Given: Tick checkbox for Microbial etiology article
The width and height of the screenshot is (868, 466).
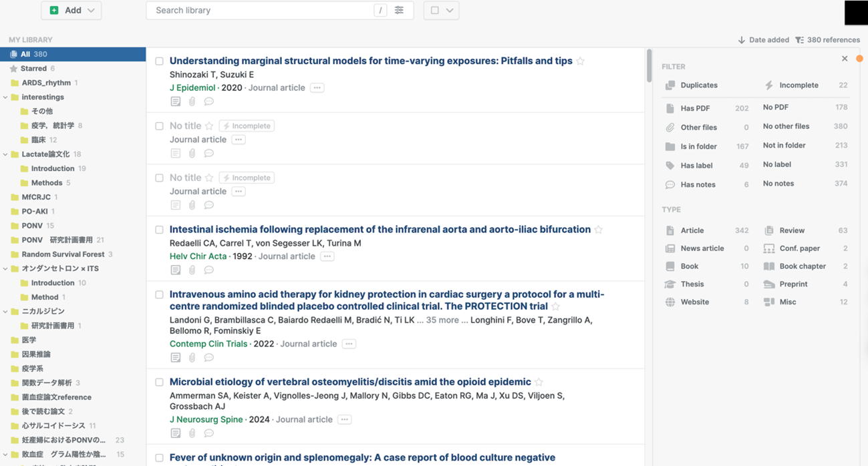Looking at the screenshot, I should (159, 383).
